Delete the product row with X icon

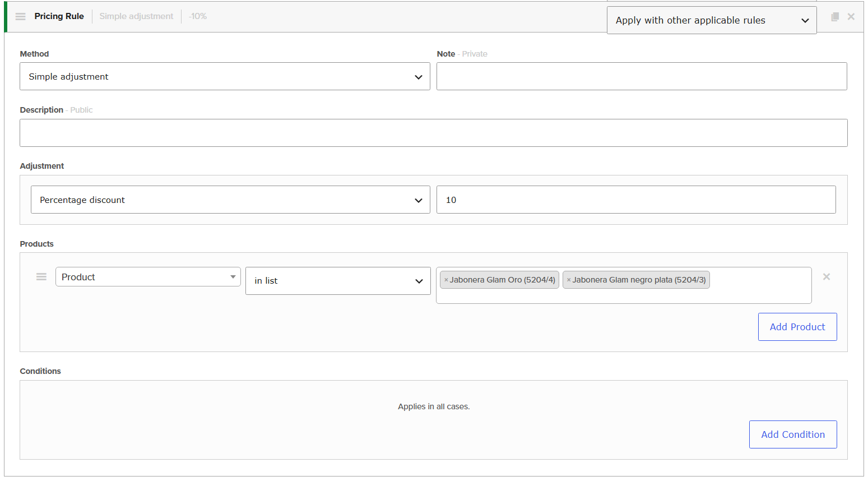pos(827,277)
